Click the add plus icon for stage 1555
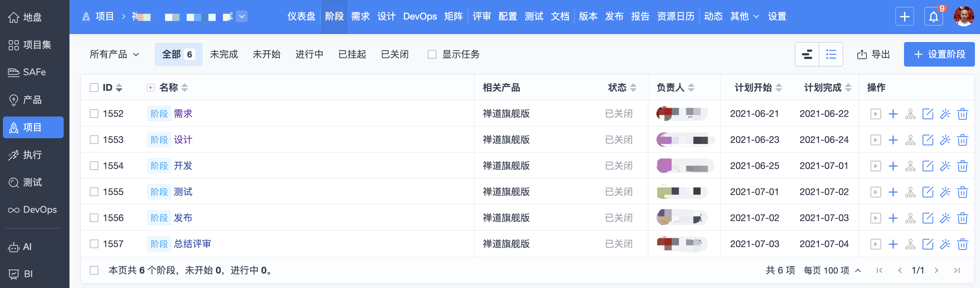This screenshot has height=288, width=980. 893,192
